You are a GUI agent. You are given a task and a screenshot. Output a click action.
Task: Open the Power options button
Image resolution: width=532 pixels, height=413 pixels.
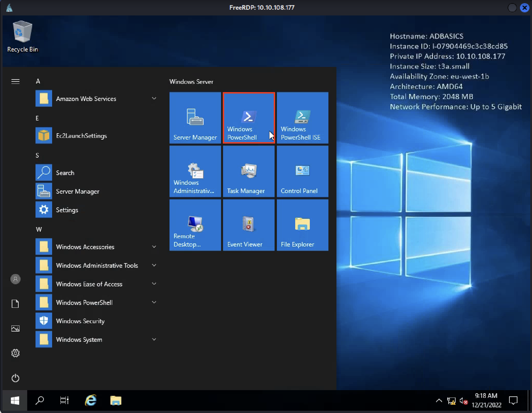15,378
